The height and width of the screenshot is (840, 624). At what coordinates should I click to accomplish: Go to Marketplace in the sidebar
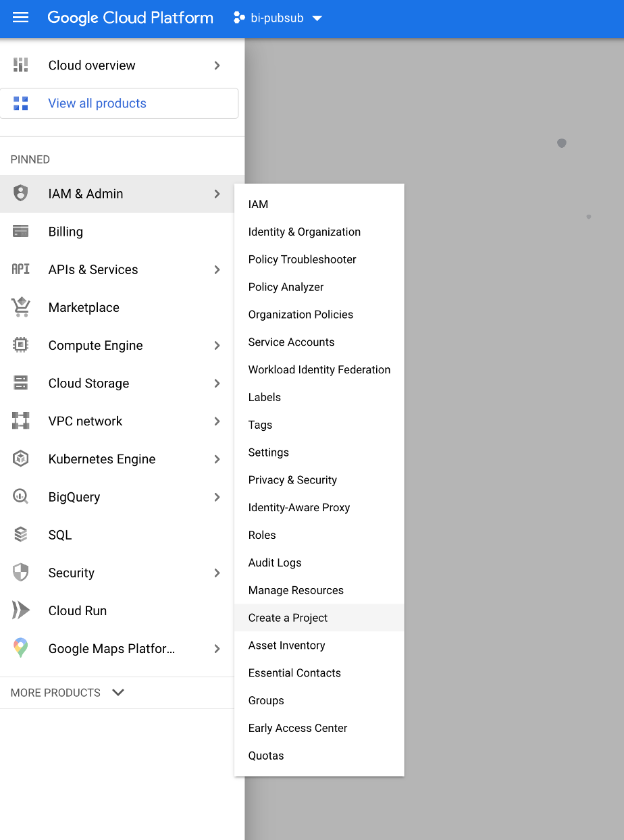coord(84,307)
